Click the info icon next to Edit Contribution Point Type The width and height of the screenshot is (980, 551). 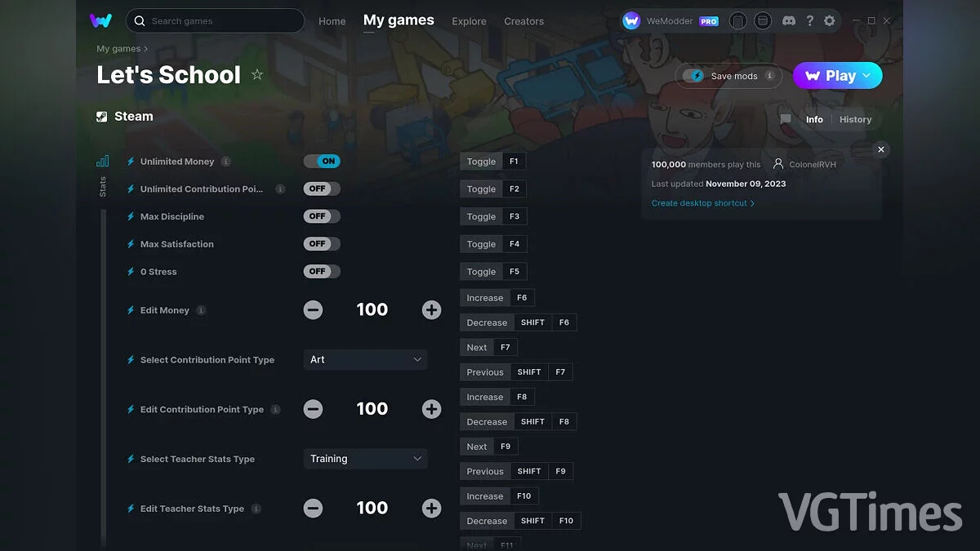(x=275, y=409)
